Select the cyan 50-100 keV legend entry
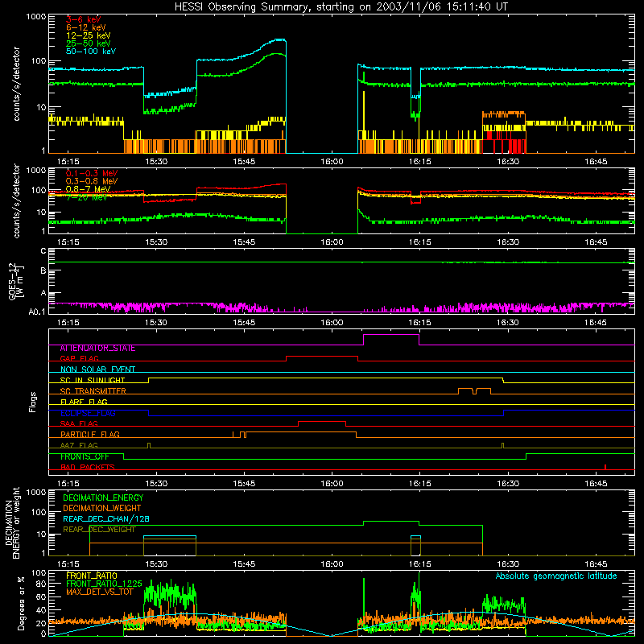The height and width of the screenshot is (644, 644). pos(91,52)
